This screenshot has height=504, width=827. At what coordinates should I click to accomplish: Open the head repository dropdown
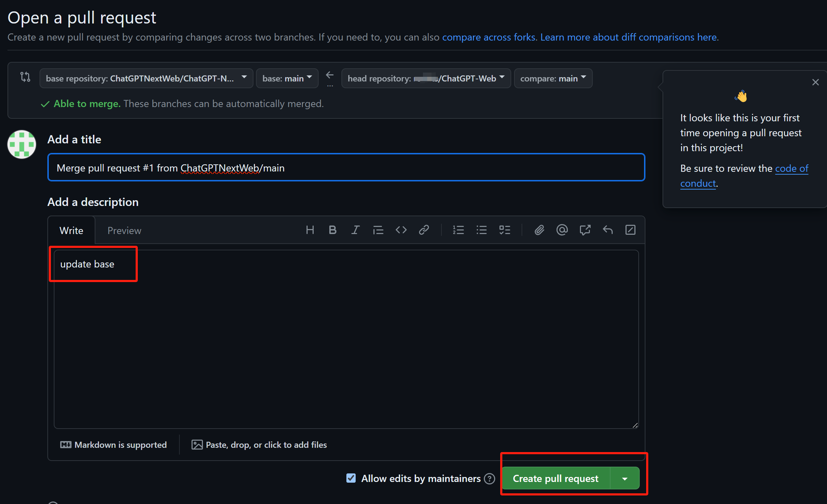pyautogui.click(x=426, y=78)
